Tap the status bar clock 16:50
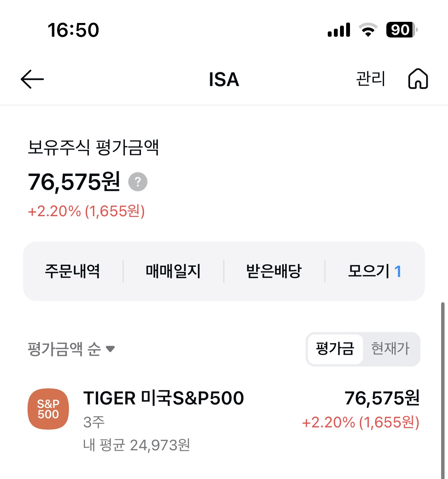This screenshot has height=479, width=448. 73,30
